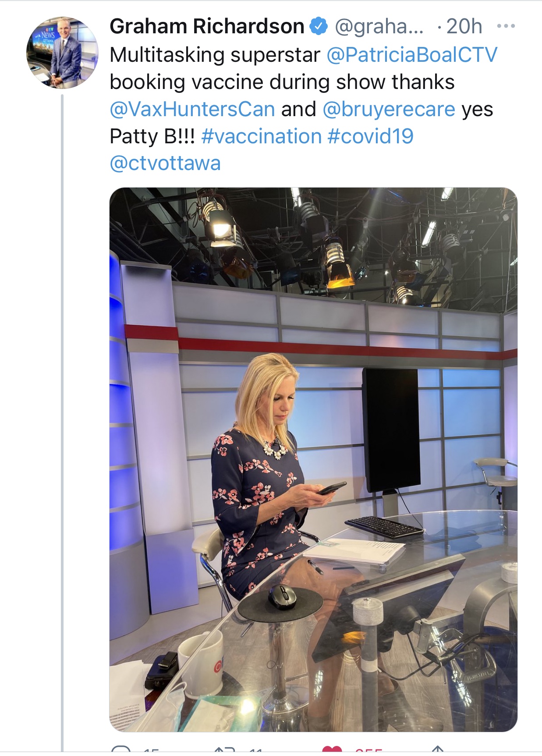Viewport: 542px width, 756px height.
Task: Click the word 'Multitasking' in the tweet
Action: (x=167, y=55)
